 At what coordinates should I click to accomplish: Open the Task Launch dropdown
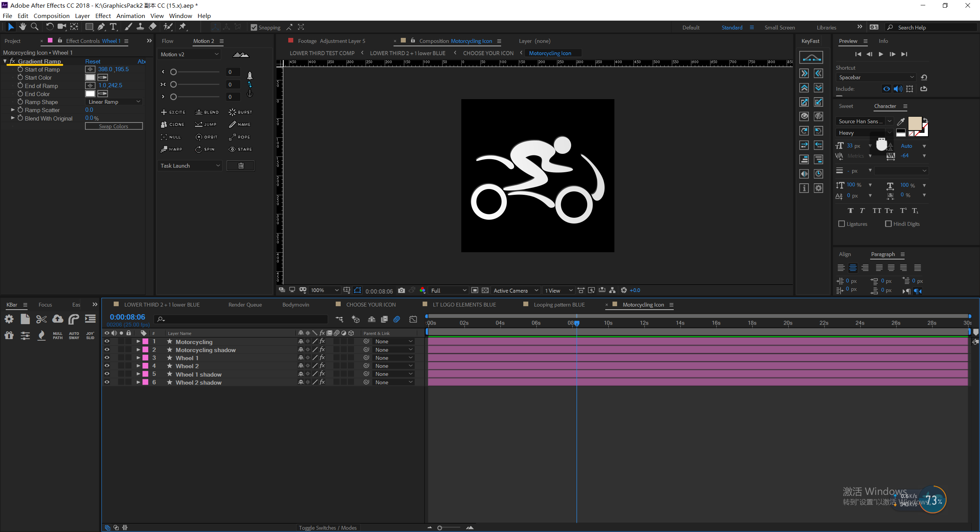pyautogui.click(x=190, y=166)
